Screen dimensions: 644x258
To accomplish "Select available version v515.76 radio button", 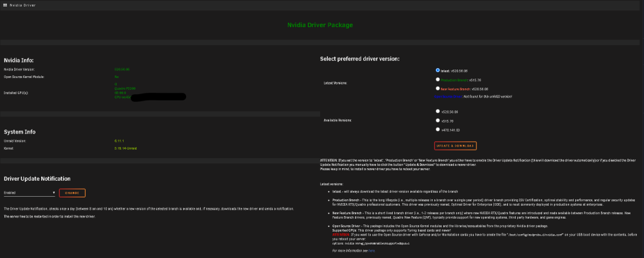I will pyautogui.click(x=438, y=121).
